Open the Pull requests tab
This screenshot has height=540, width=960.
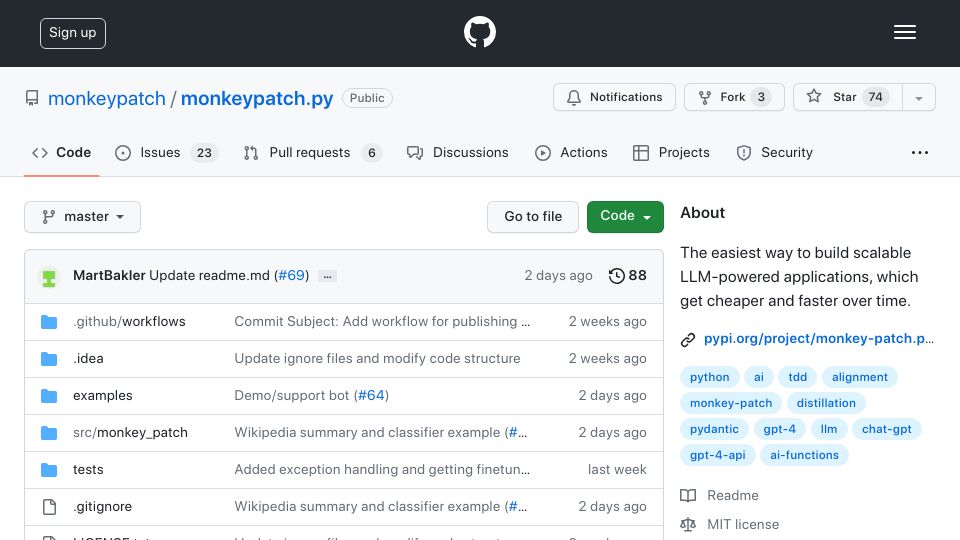click(312, 152)
